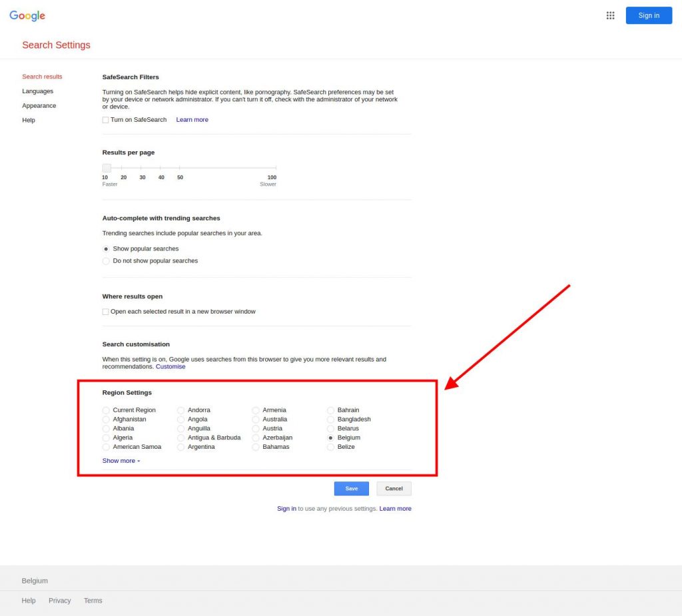Select the Australia radio button
The width and height of the screenshot is (682, 616).
tap(255, 420)
